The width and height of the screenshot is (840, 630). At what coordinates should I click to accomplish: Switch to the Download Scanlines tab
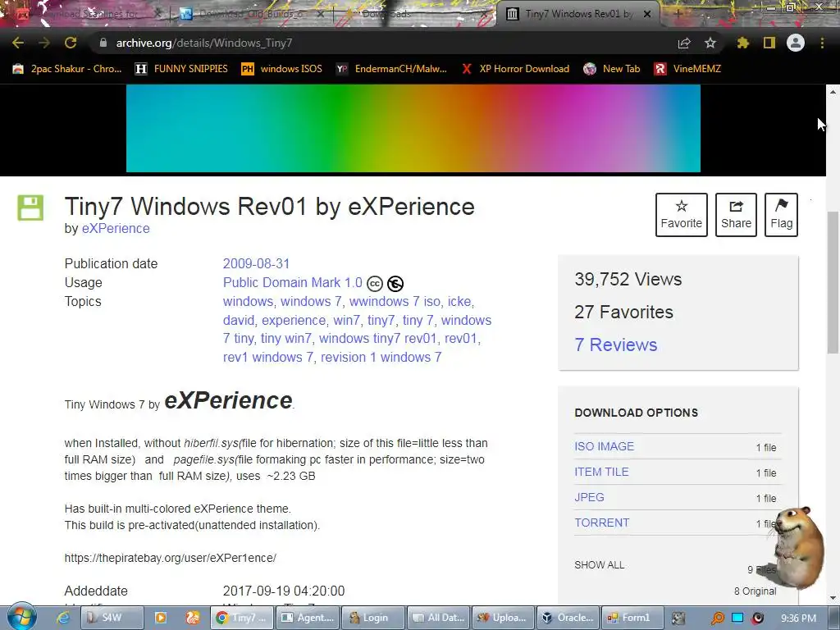pyautogui.click(x=85, y=14)
